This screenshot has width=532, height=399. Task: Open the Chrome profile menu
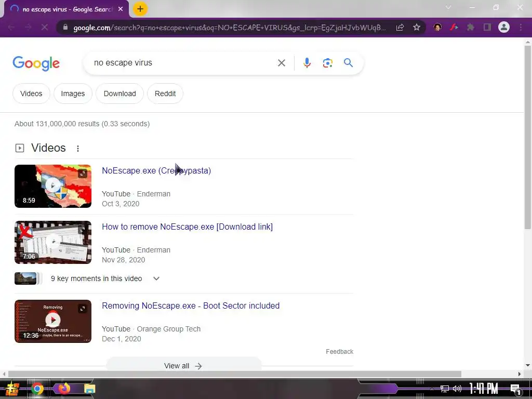tap(504, 27)
